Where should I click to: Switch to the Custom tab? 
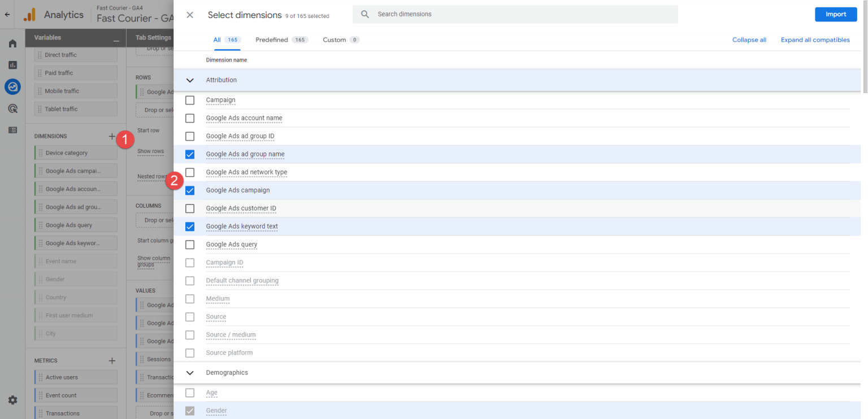pyautogui.click(x=341, y=40)
